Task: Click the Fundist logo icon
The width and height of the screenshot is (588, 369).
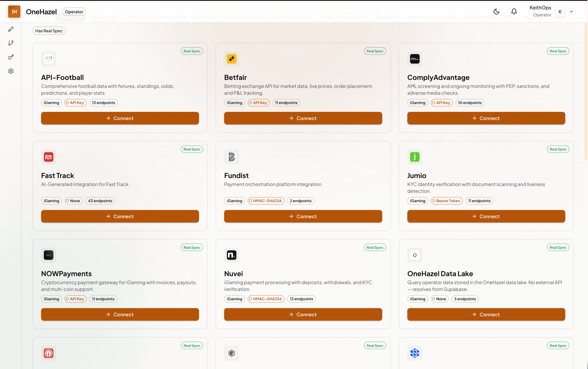Action: pos(231,157)
